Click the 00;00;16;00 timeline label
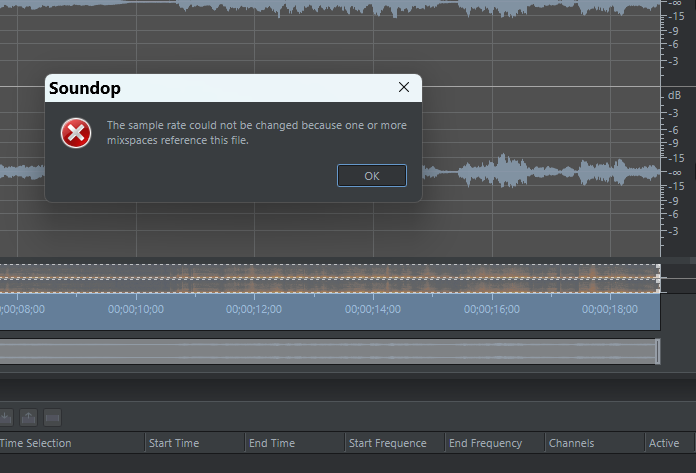 [x=492, y=309]
